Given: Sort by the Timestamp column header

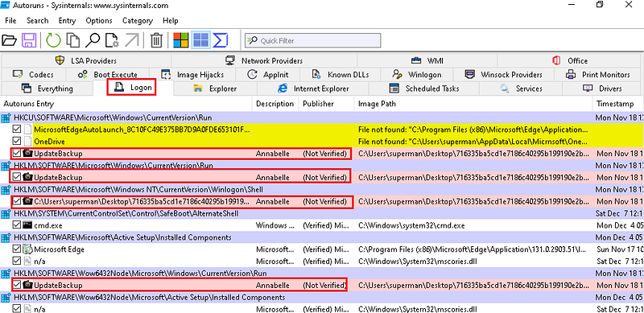Looking at the screenshot, I should pos(618,104).
